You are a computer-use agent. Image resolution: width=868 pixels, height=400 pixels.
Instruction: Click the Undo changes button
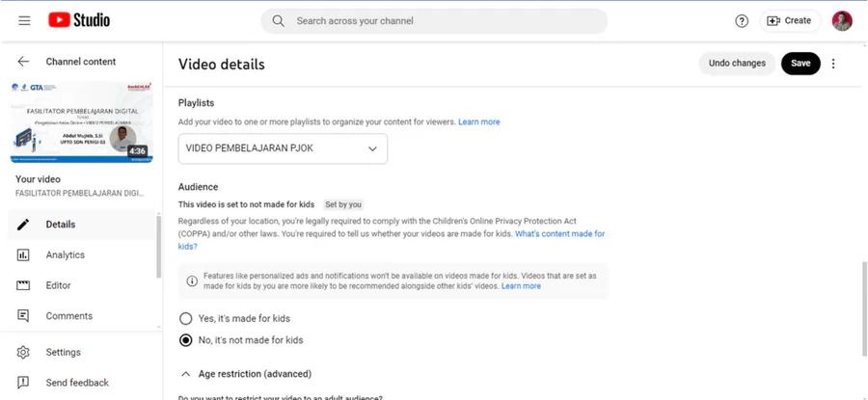[737, 64]
